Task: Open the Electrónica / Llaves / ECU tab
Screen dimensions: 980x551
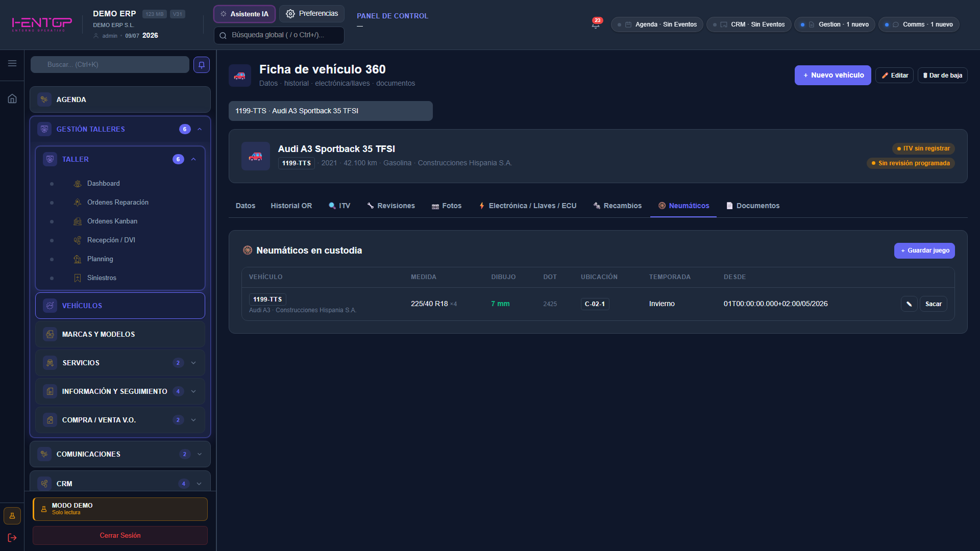Action: coord(528,206)
